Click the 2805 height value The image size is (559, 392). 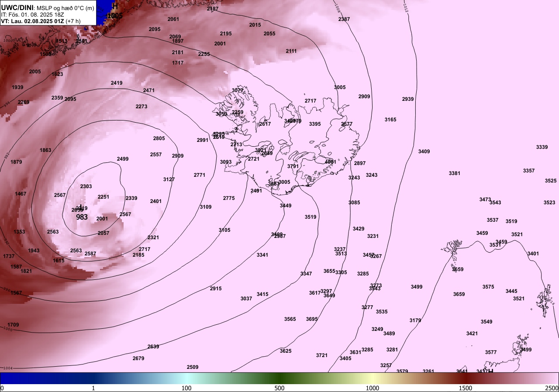coord(159,138)
